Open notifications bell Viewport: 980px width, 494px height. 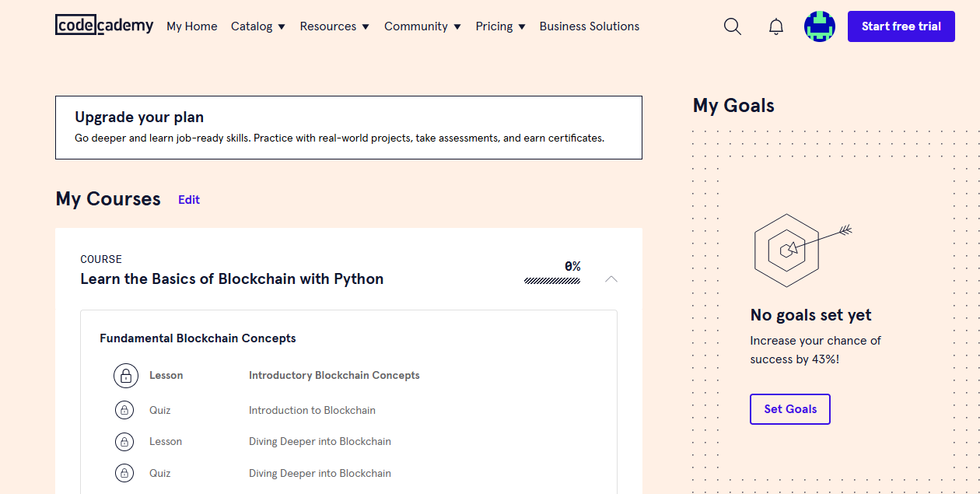coord(775,26)
